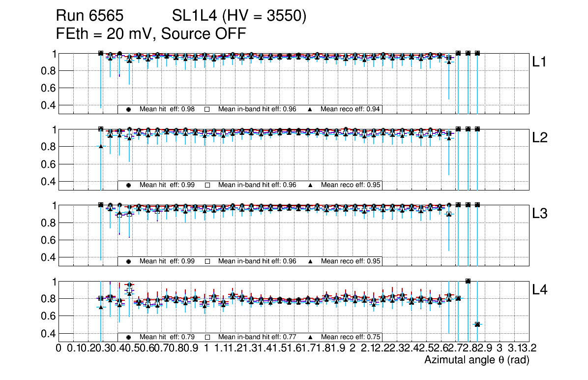588x380 pixels.
Task: Select the black triangle marker in L2 legend
Action: point(311,186)
